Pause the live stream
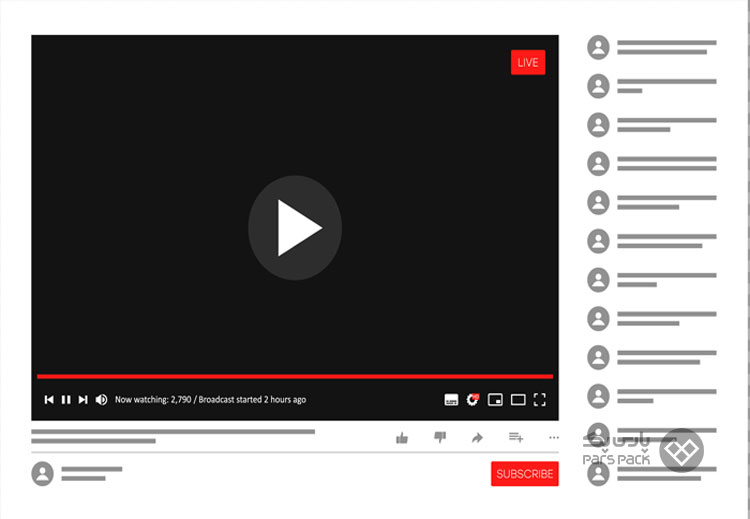The height and width of the screenshot is (519, 750). tap(66, 399)
